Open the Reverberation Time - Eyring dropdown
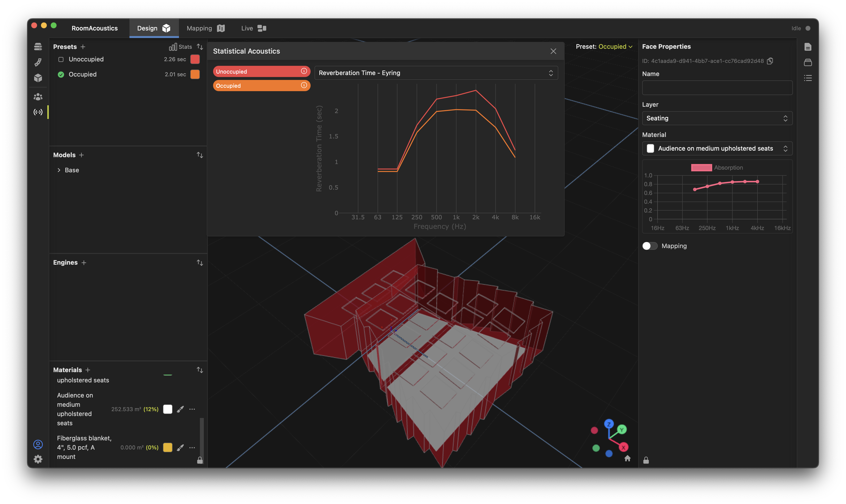The image size is (846, 504). [436, 73]
